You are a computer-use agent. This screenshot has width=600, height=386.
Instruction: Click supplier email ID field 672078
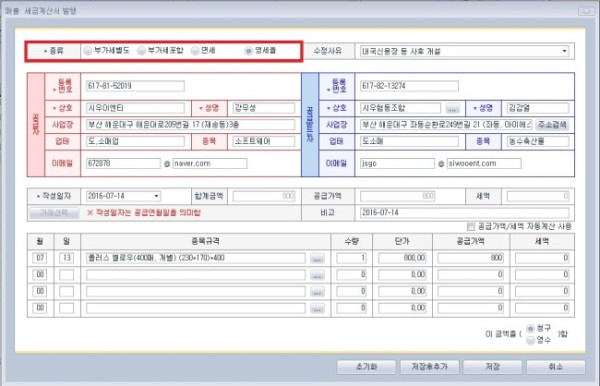(123, 163)
